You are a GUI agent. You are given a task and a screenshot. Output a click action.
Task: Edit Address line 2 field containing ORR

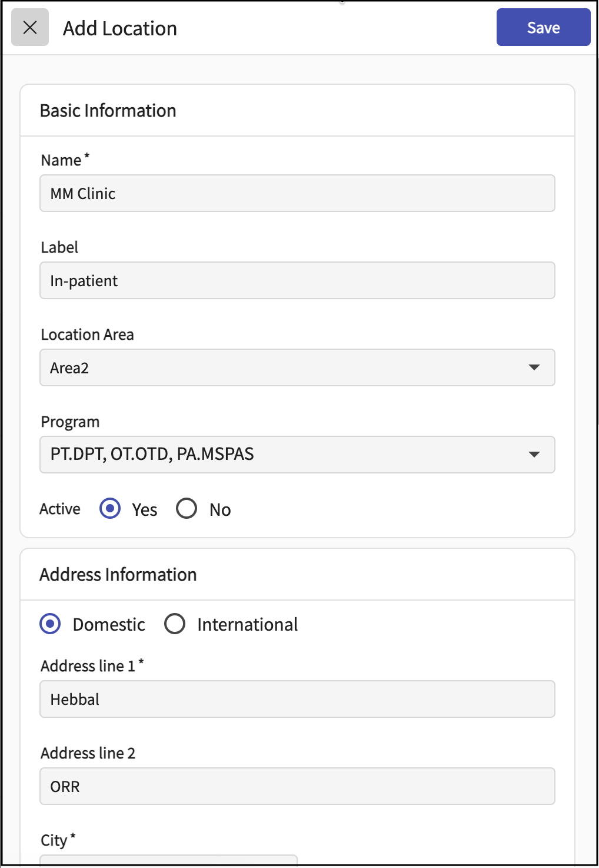click(x=297, y=786)
